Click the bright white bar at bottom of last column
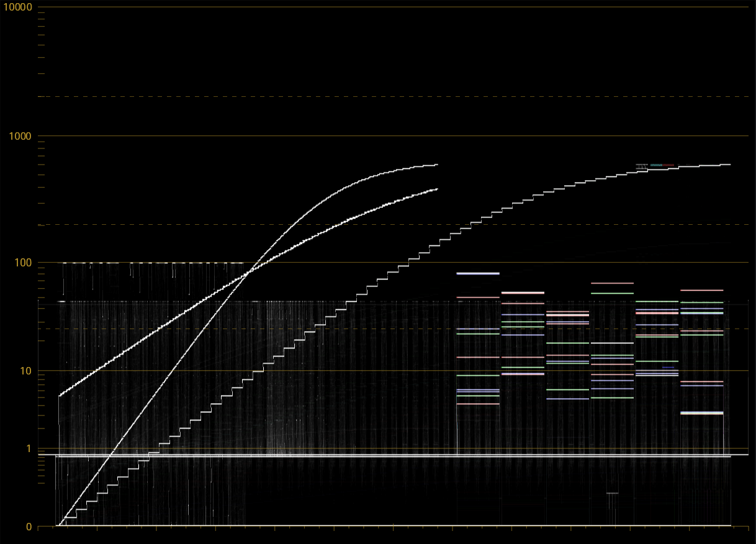This screenshot has height=544, width=756. pos(702,413)
